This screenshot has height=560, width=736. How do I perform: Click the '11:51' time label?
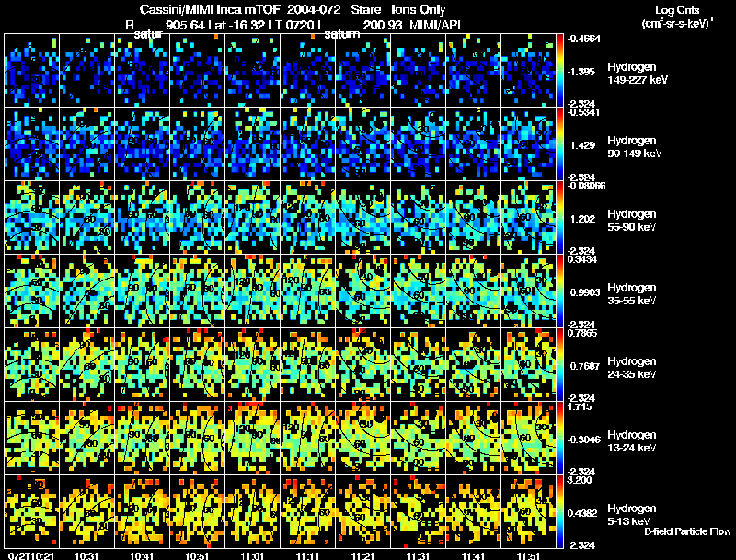(528, 555)
